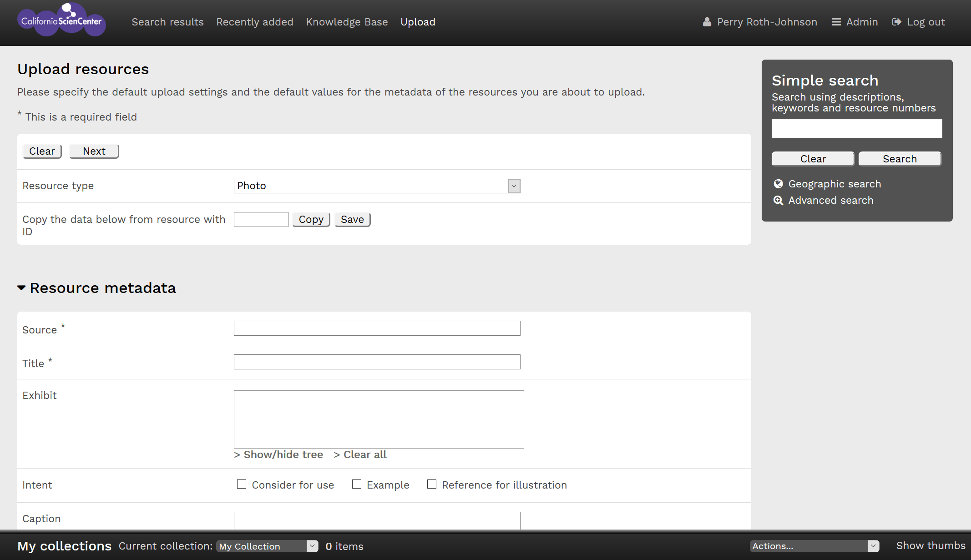
Task: Click the user profile icon
Action: click(x=707, y=22)
